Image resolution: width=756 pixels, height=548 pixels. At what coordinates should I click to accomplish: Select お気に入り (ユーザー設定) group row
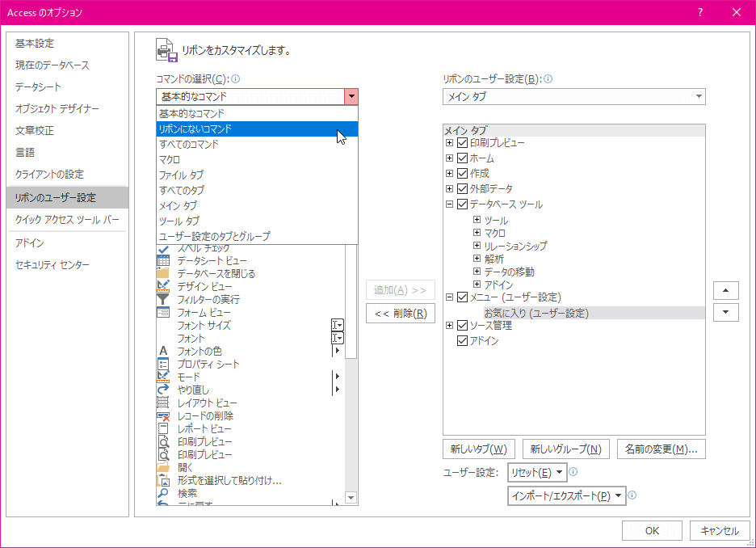[594, 313]
